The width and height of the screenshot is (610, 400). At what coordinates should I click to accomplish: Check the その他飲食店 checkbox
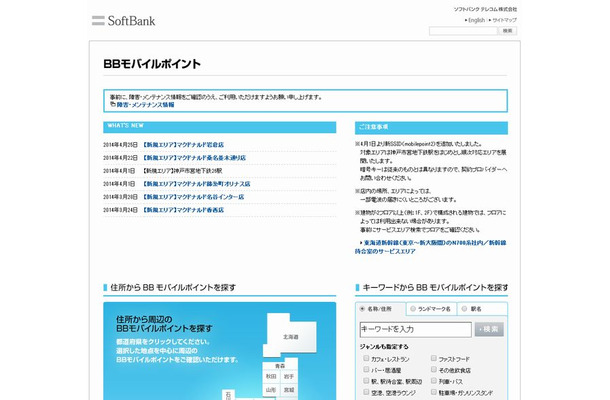click(434, 369)
